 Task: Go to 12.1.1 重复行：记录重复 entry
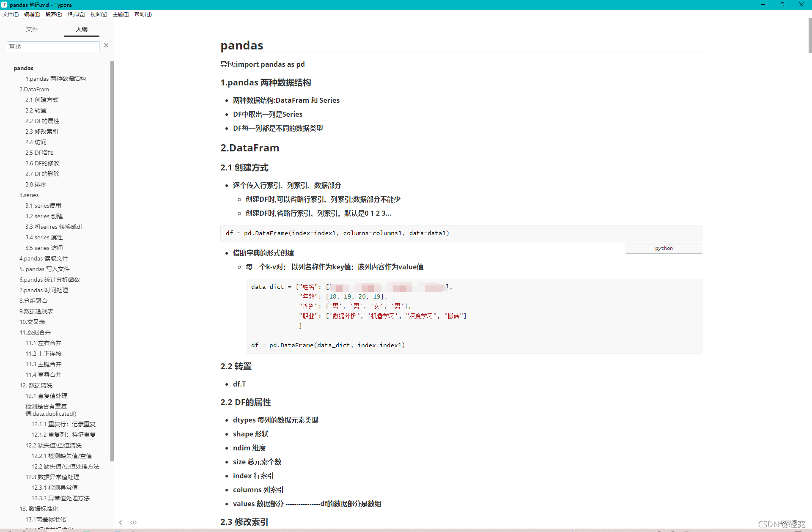[x=63, y=424]
